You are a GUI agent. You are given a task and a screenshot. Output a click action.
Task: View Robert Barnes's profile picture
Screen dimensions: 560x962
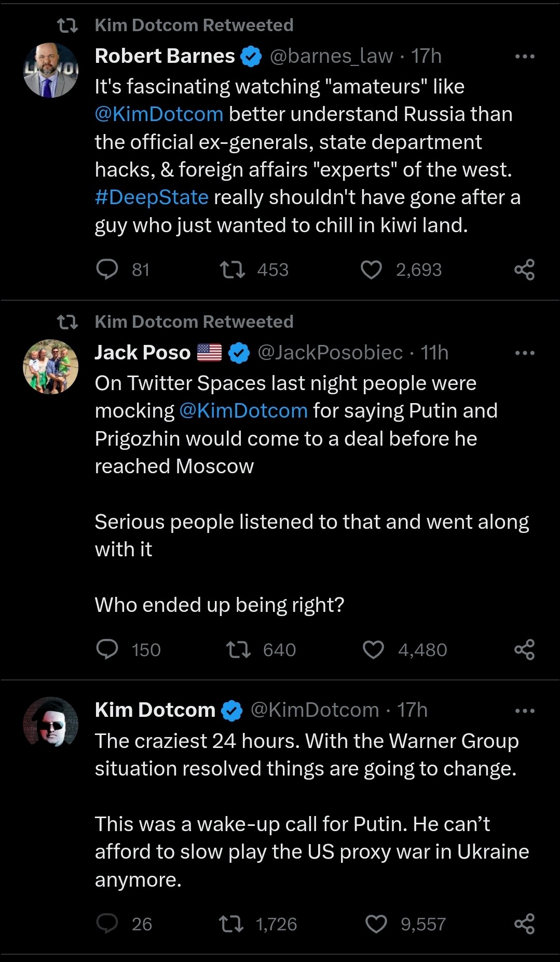(x=51, y=70)
